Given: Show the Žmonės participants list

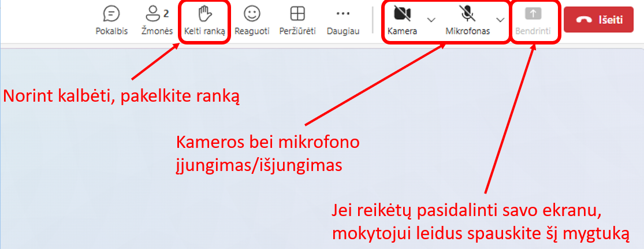Looking at the screenshot, I should click(x=157, y=21).
